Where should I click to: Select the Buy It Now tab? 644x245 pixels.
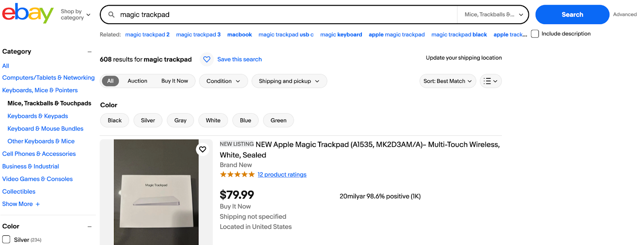[175, 81]
